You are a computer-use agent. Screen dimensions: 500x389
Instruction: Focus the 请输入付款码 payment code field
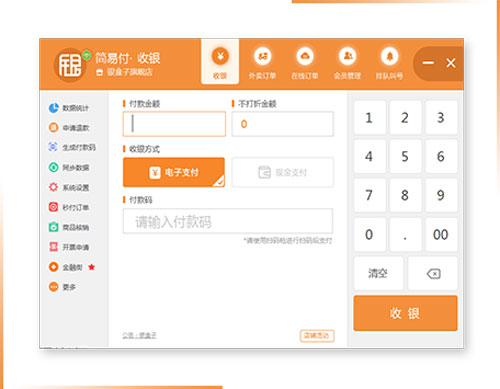coord(228,221)
